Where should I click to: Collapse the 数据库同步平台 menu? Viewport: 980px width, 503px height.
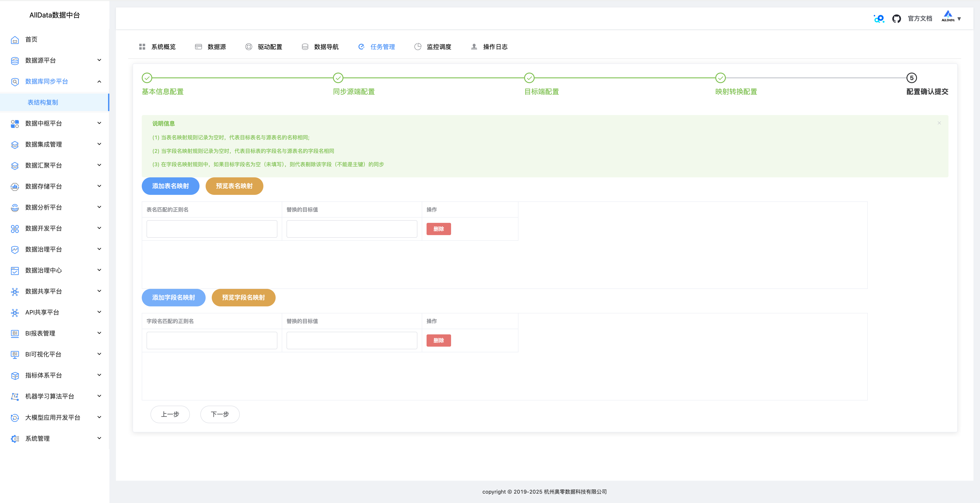click(x=99, y=81)
